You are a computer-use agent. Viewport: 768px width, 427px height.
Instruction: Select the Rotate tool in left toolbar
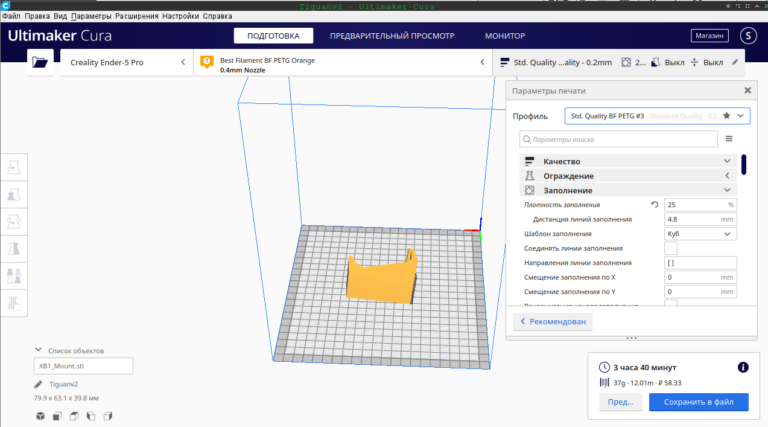14,222
